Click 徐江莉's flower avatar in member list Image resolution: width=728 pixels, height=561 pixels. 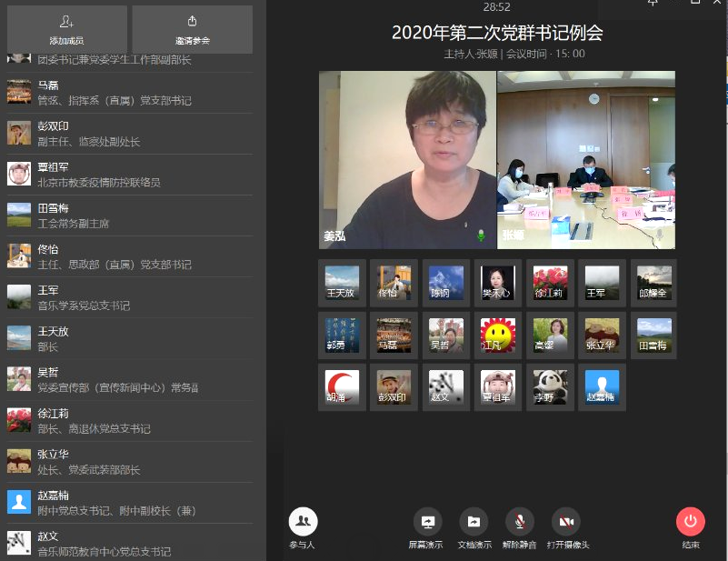pos(19,420)
